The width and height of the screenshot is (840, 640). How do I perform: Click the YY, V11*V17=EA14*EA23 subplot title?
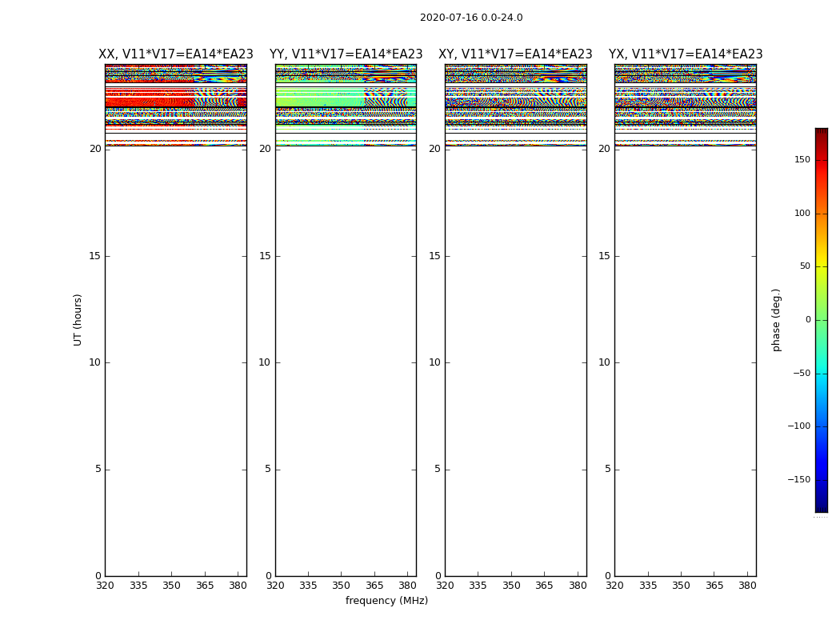click(x=346, y=54)
